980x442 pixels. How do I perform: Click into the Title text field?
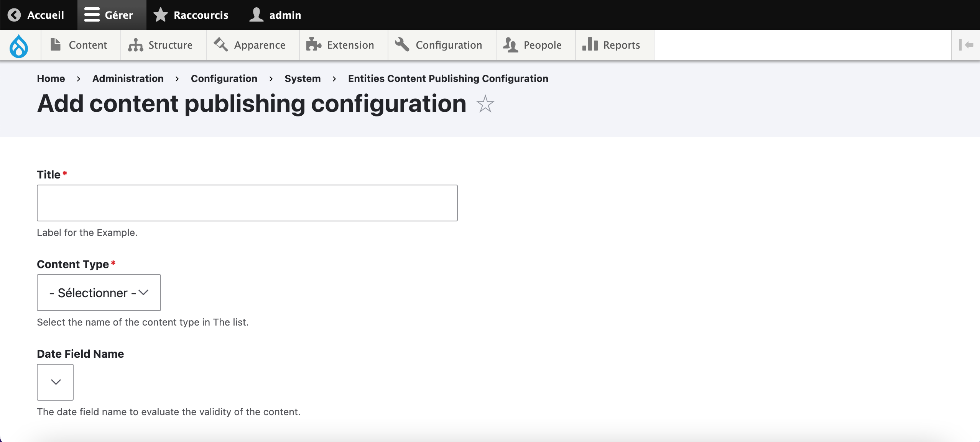point(247,203)
